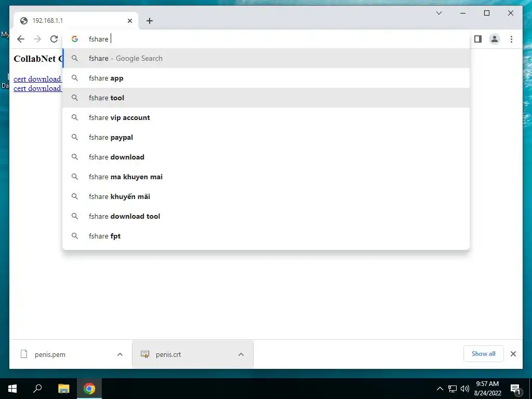The height and width of the screenshot is (399, 532).
Task: Click the Chrome icon in the taskbar
Action: pos(89,389)
